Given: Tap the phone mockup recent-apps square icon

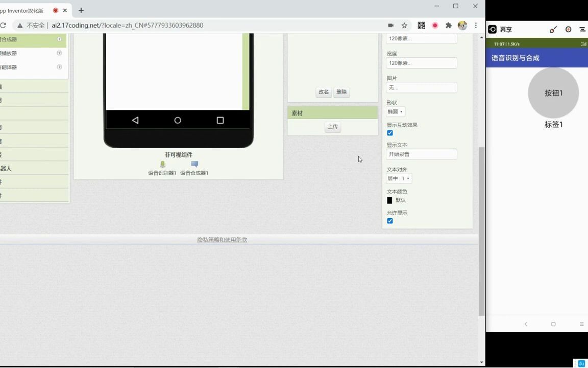Looking at the screenshot, I should click(x=220, y=120).
